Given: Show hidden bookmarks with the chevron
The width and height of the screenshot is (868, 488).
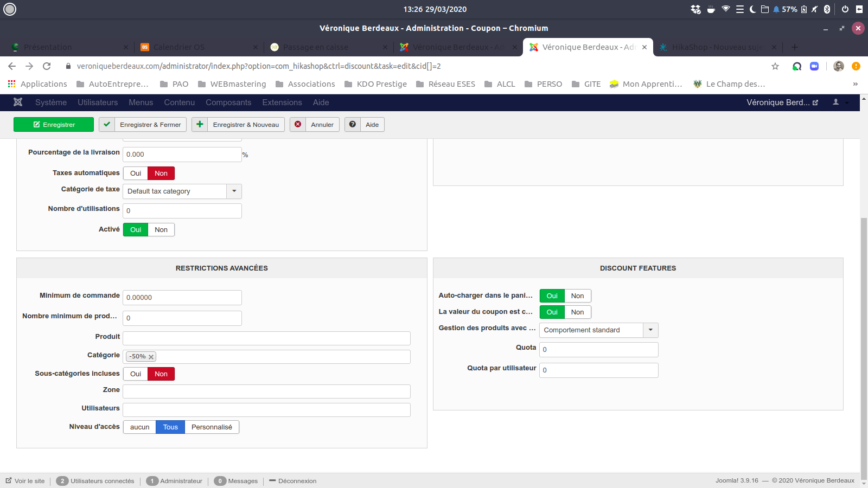Looking at the screenshot, I should click(855, 84).
